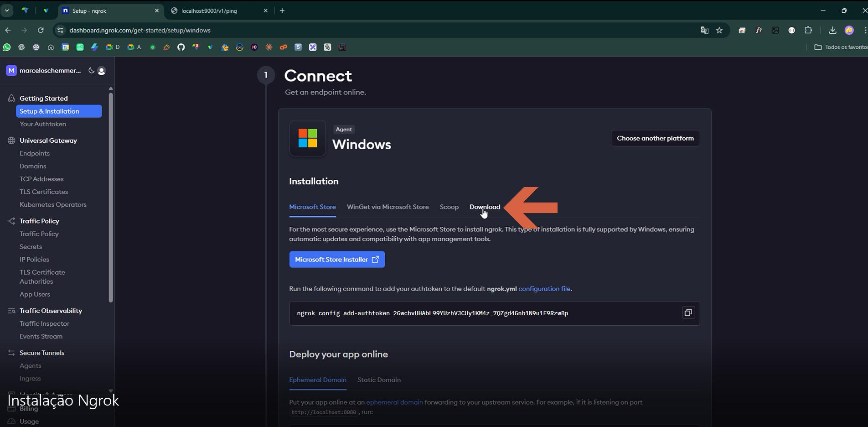Click Choose another platform button

655,138
